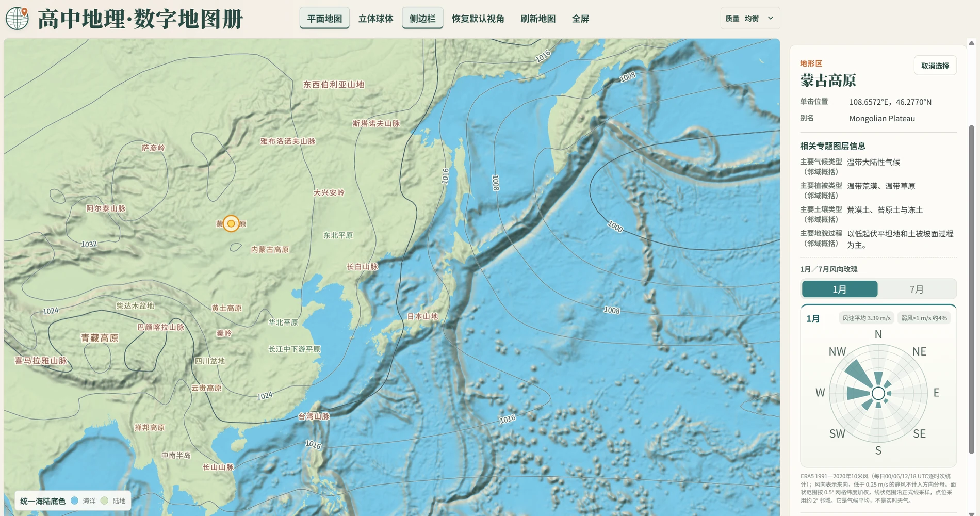This screenshot has width=980, height=516.
Task: Click the orange selected-location marker
Action: [x=231, y=223]
